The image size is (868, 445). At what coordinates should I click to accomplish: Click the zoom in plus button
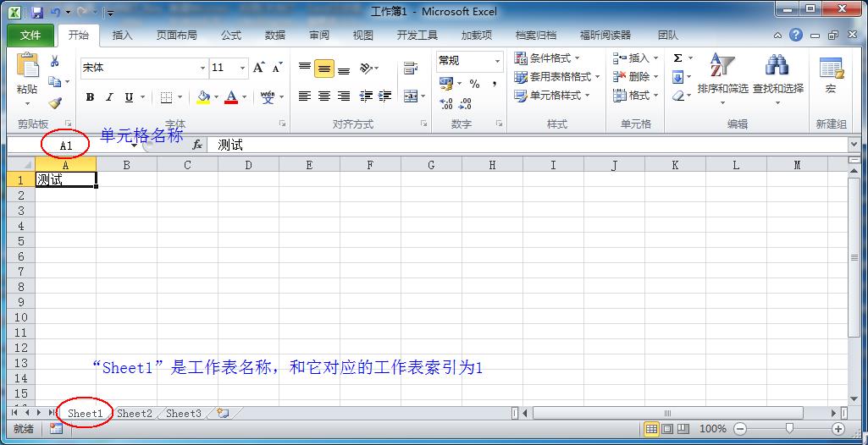coord(838,428)
